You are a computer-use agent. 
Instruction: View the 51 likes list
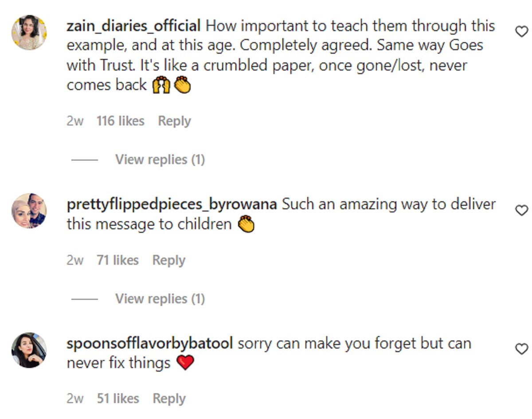click(x=118, y=399)
